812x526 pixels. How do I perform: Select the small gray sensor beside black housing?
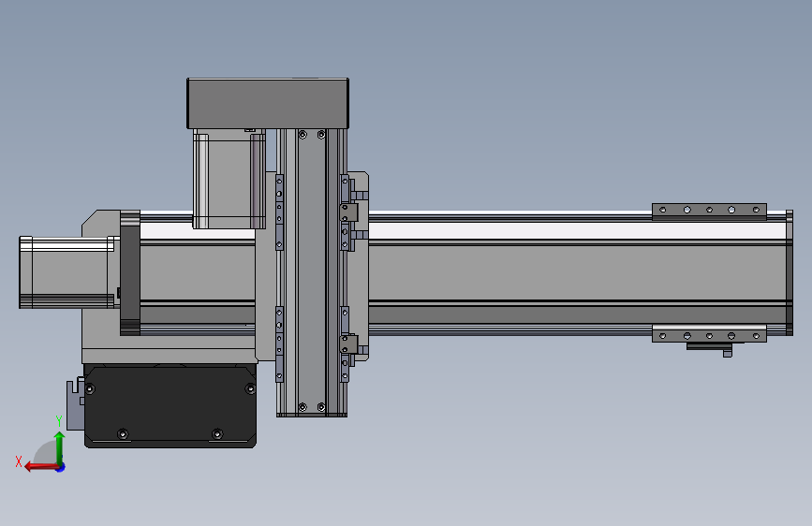click(x=76, y=404)
